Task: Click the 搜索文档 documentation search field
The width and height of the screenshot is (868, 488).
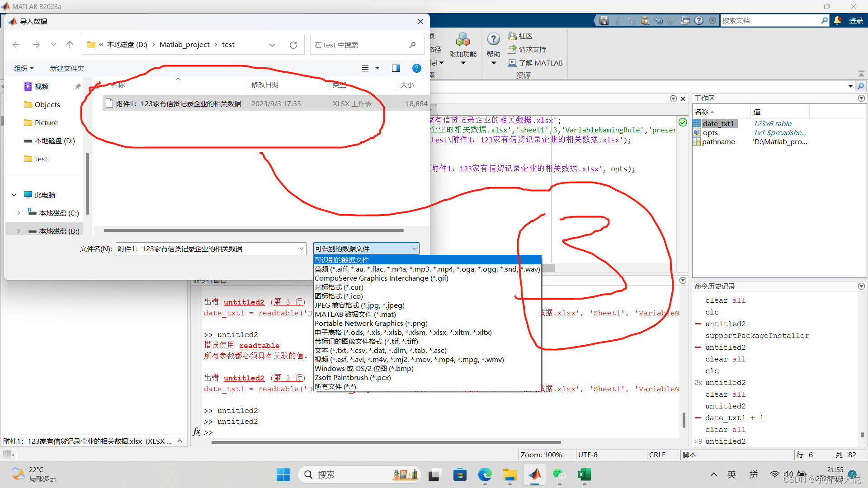Action: pos(770,20)
